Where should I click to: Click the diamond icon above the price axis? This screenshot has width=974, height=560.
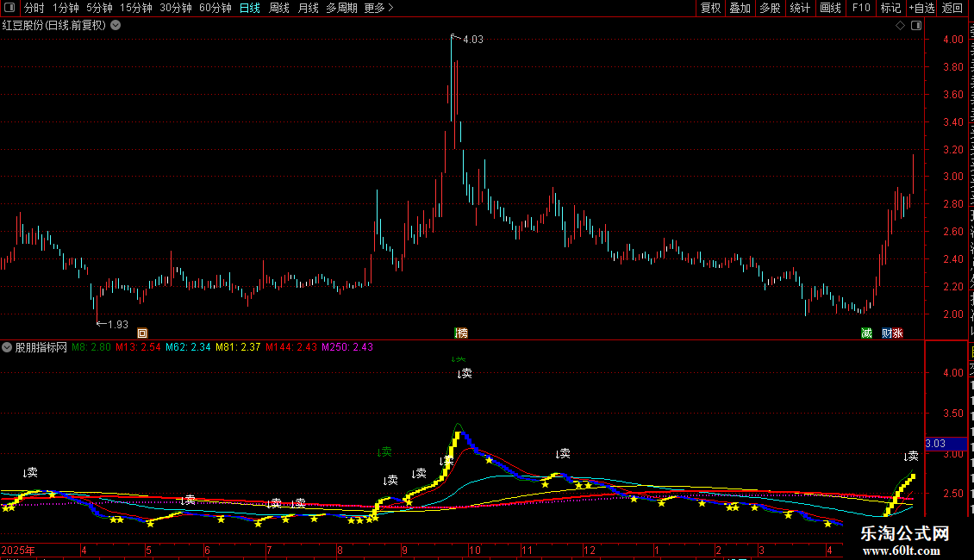click(x=900, y=26)
